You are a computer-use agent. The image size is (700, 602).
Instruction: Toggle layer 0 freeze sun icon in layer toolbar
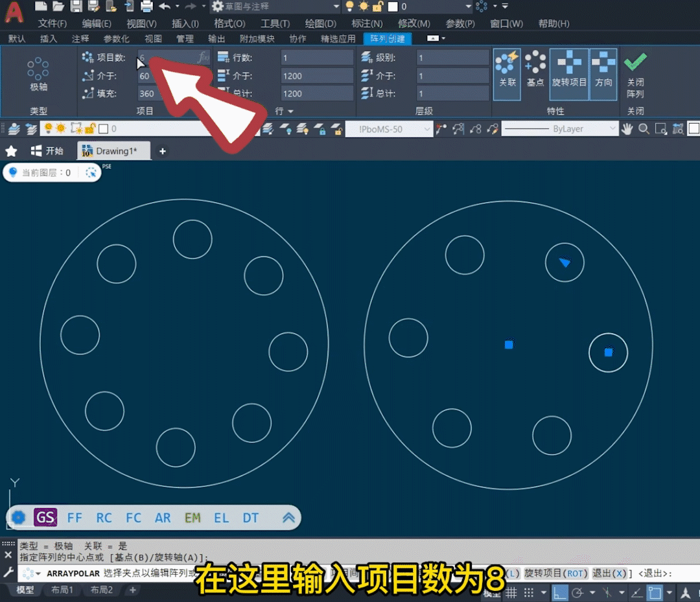tap(61, 128)
